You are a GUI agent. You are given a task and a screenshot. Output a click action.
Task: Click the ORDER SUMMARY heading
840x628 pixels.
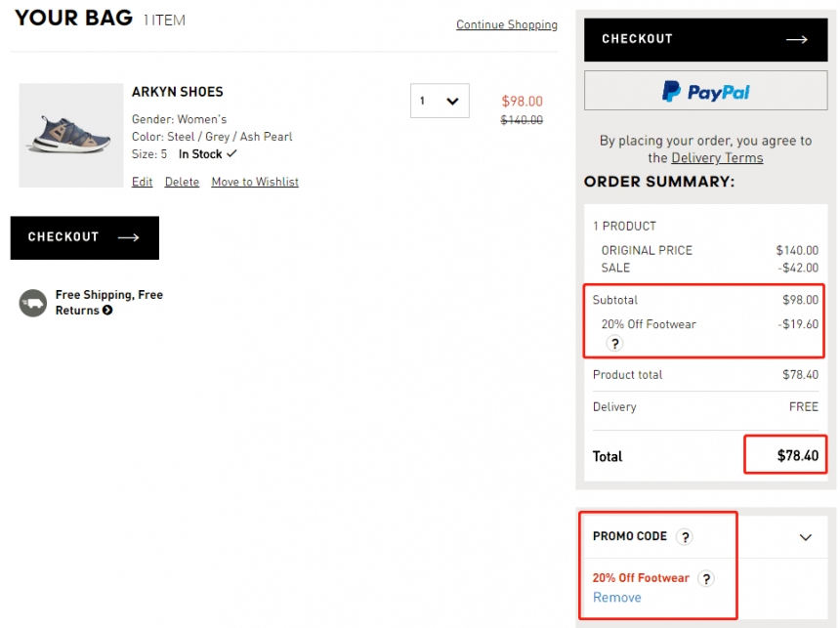[659, 182]
